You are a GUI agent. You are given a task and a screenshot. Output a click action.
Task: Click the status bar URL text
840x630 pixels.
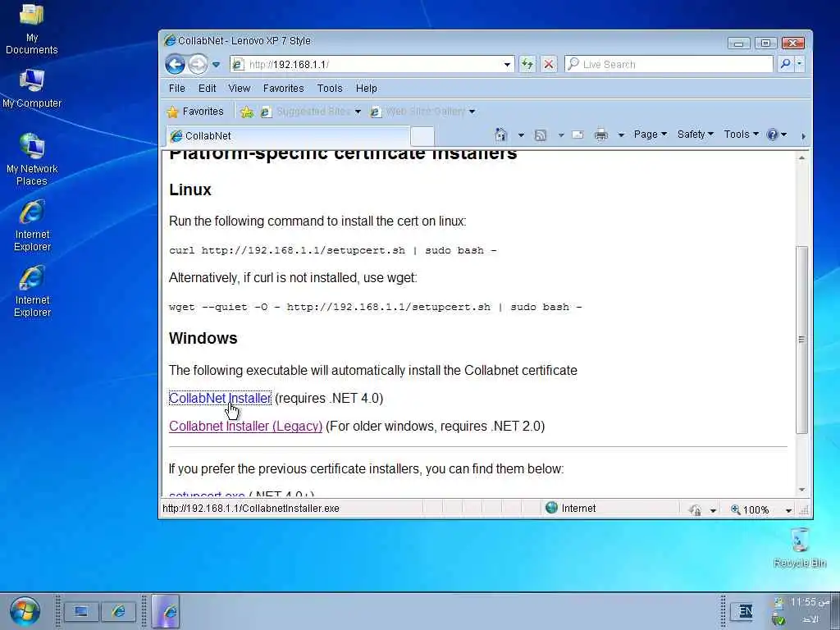pos(251,509)
